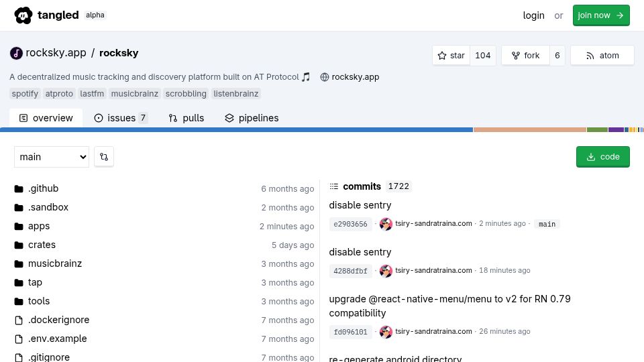This screenshot has height=362, width=644.
Task: Click the lastfm topic tag
Action: click(92, 94)
